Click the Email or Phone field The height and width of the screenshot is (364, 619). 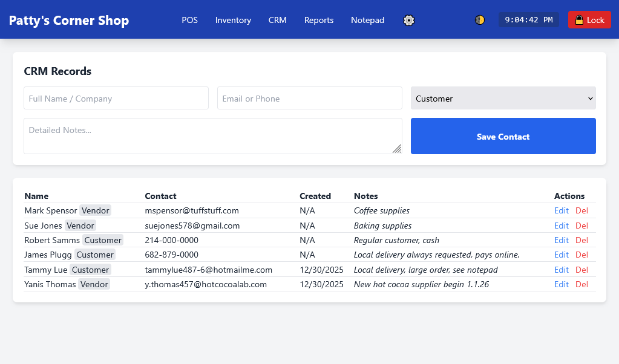pos(309,99)
